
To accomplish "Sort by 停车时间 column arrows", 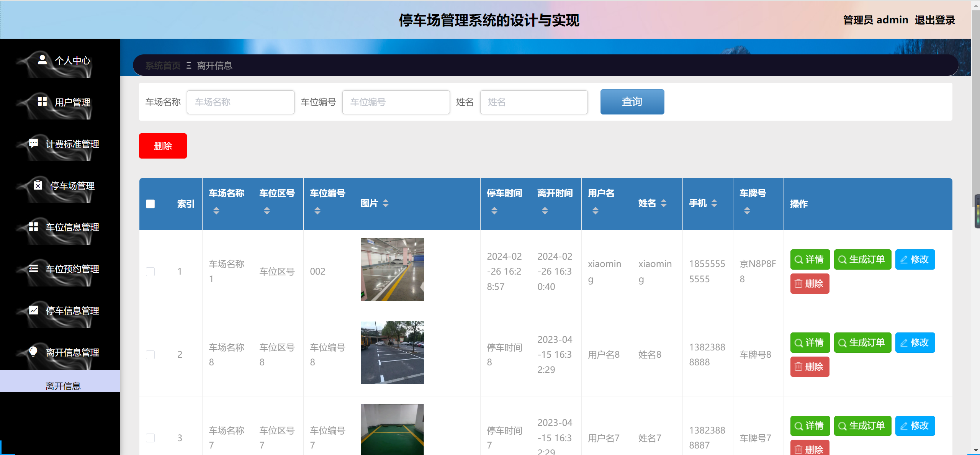I will coord(494,211).
